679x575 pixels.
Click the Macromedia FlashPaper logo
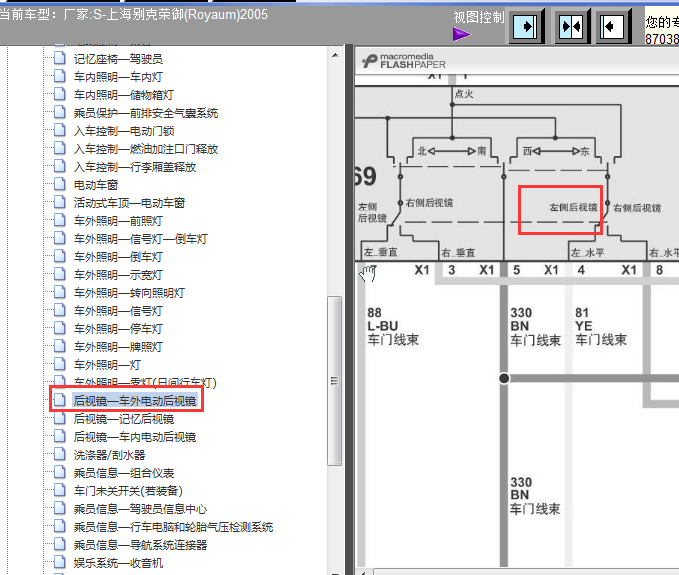(404, 61)
